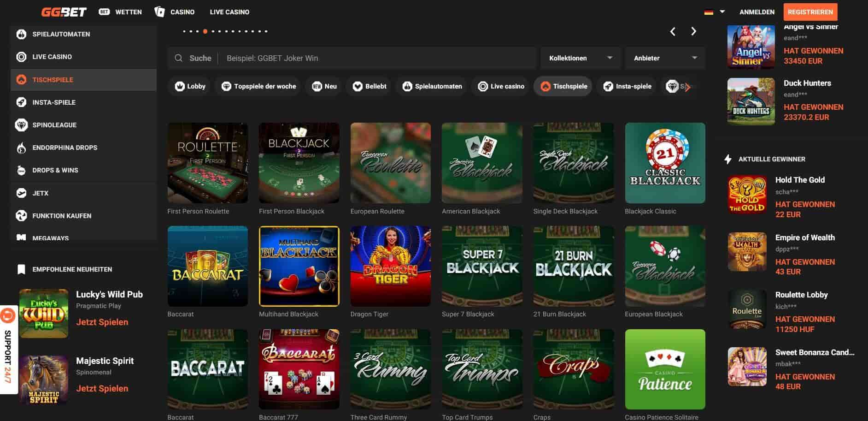Click the JetX sidebar icon
This screenshot has height=421, width=868.
point(21,193)
